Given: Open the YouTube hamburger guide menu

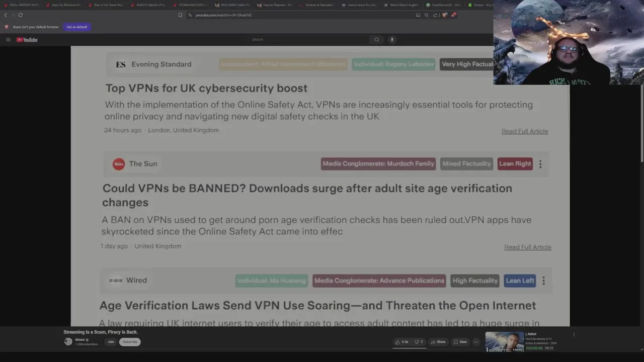Looking at the screenshot, I should pos(8,40).
